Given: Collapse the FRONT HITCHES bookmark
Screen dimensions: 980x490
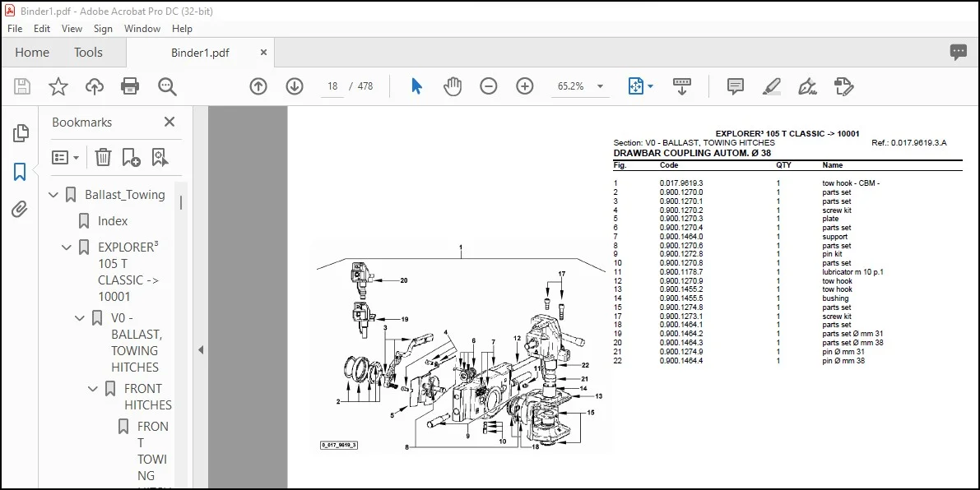Looking at the screenshot, I should [92, 389].
